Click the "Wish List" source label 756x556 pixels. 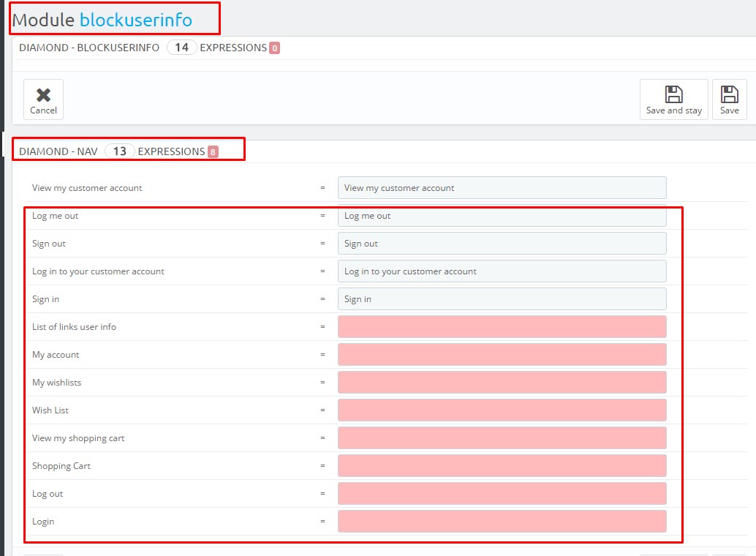click(x=50, y=410)
